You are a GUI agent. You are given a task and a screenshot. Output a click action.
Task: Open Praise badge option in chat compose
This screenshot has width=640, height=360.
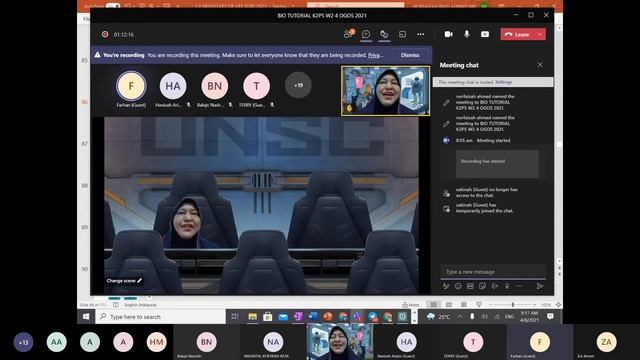[x=507, y=286]
